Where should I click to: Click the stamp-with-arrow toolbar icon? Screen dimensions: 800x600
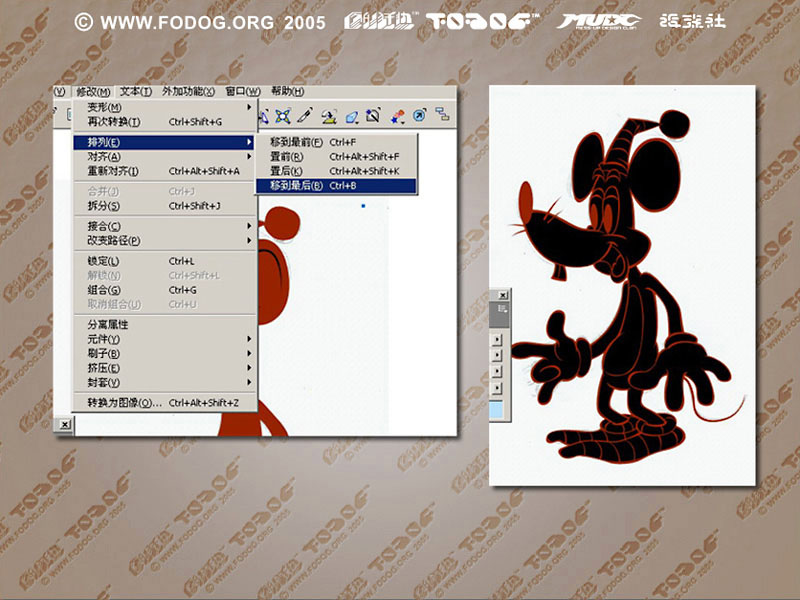pos(329,116)
